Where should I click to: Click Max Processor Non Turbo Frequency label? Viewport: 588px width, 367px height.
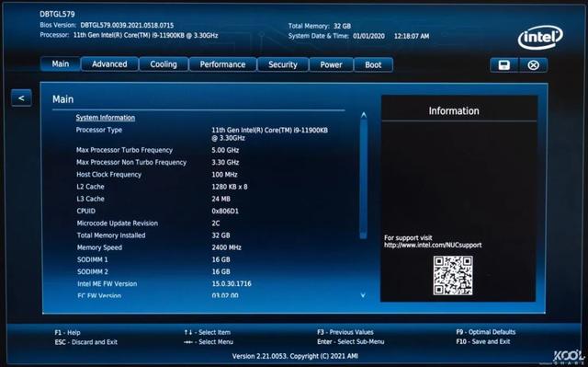tap(131, 163)
